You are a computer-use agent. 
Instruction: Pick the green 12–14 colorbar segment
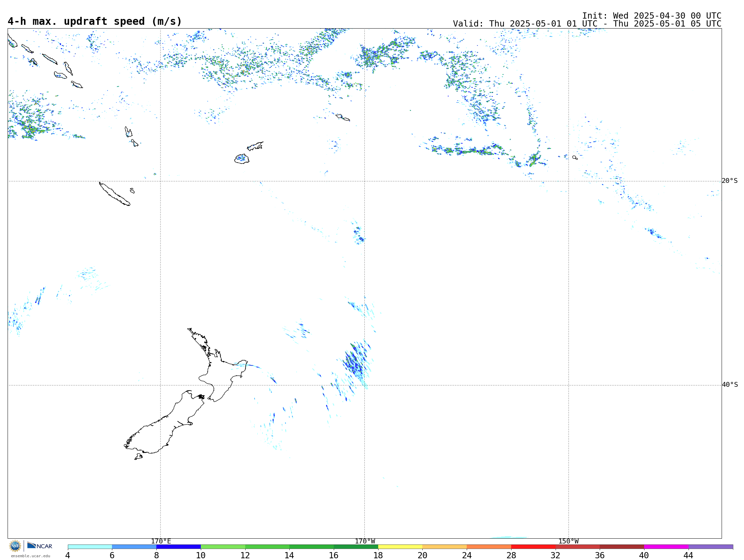click(267, 547)
